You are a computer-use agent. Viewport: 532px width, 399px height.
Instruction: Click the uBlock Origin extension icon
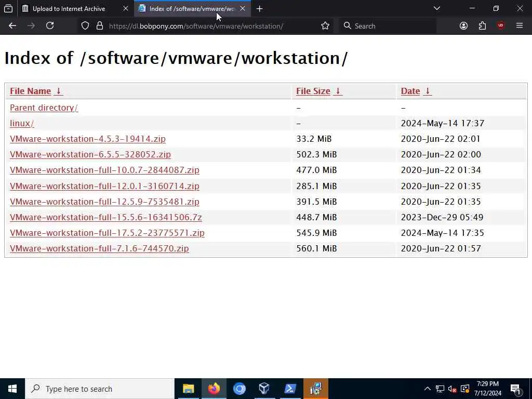point(501,26)
